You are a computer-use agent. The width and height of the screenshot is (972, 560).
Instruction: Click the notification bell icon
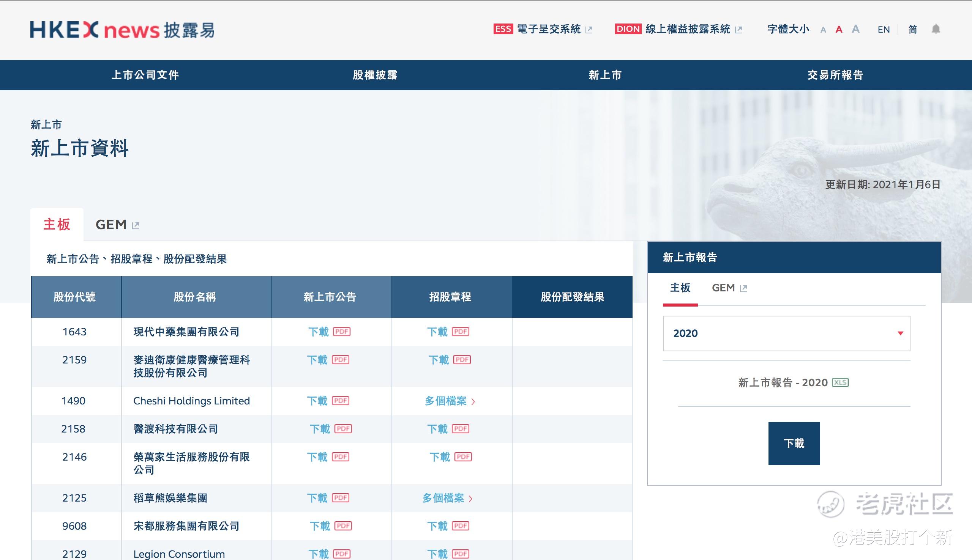pyautogui.click(x=936, y=29)
